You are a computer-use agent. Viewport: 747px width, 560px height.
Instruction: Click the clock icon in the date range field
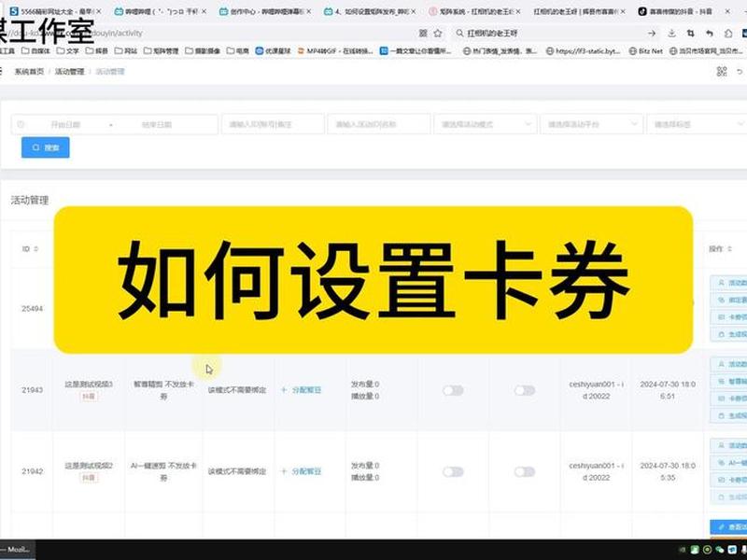click(x=21, y=124)
